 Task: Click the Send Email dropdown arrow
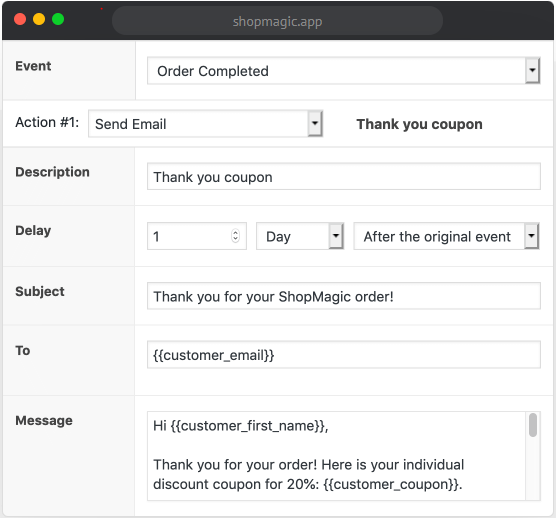pyautogui.click(x=315, y=124)
